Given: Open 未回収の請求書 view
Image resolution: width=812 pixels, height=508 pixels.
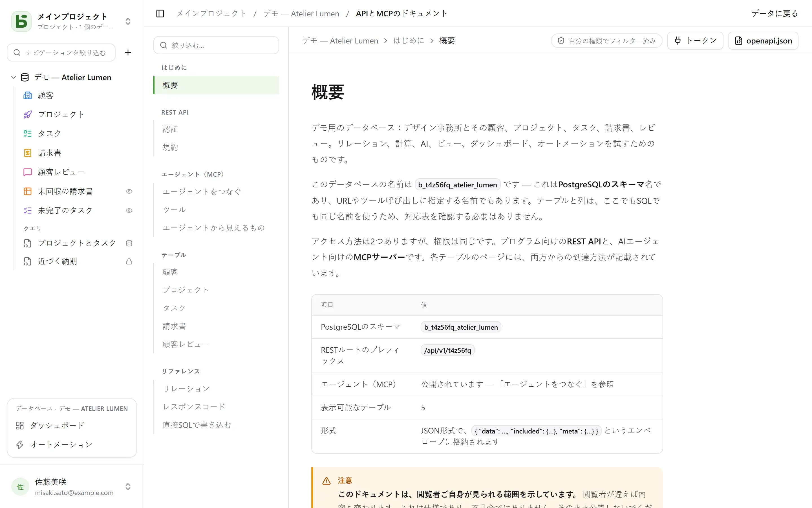Looking at the screenshot, I should [65, 191].
